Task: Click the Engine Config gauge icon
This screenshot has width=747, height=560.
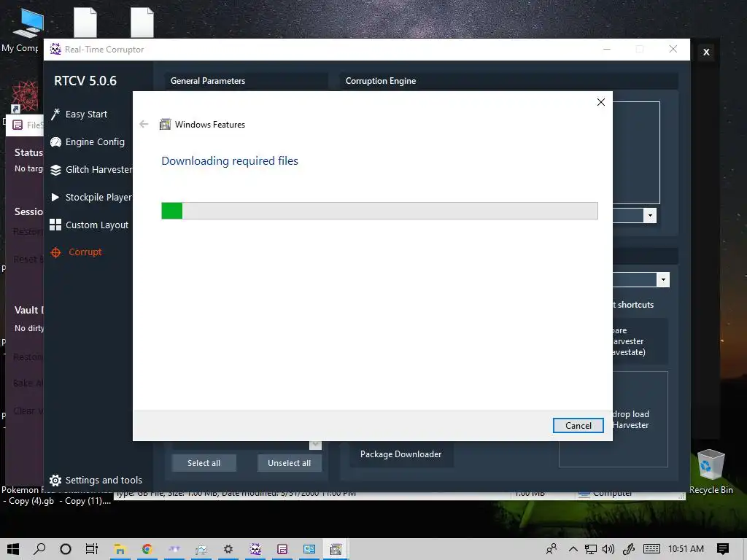Action: pos(55,142)
